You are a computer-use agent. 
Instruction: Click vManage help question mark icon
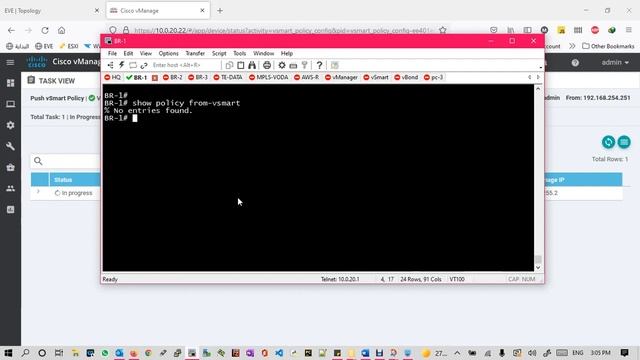click(575, 62)
